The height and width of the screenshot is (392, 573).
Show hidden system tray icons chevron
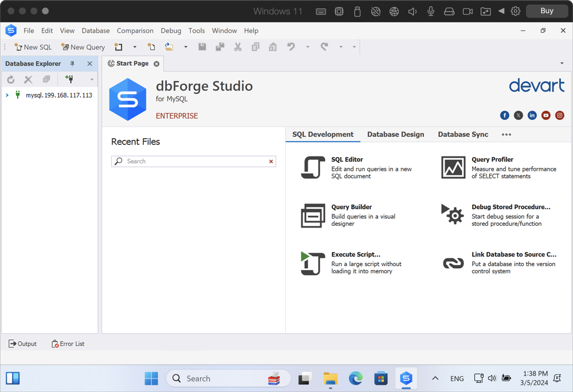435,378
